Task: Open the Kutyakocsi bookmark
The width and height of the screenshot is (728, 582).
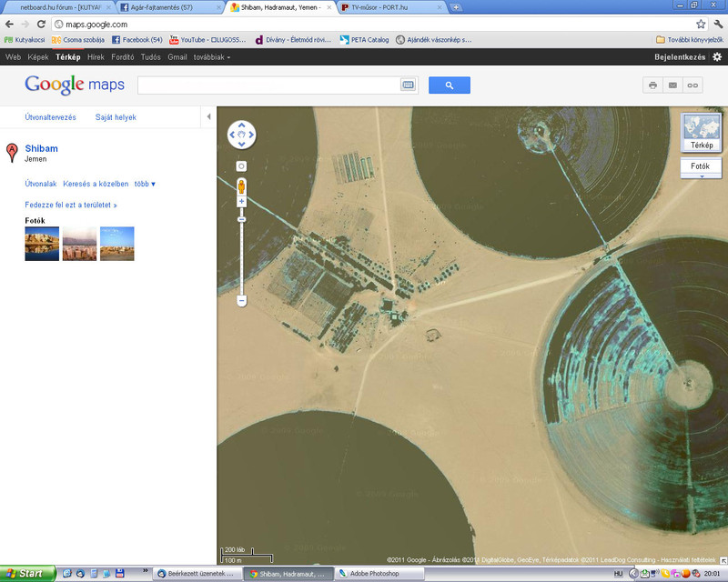Action: 25,40
